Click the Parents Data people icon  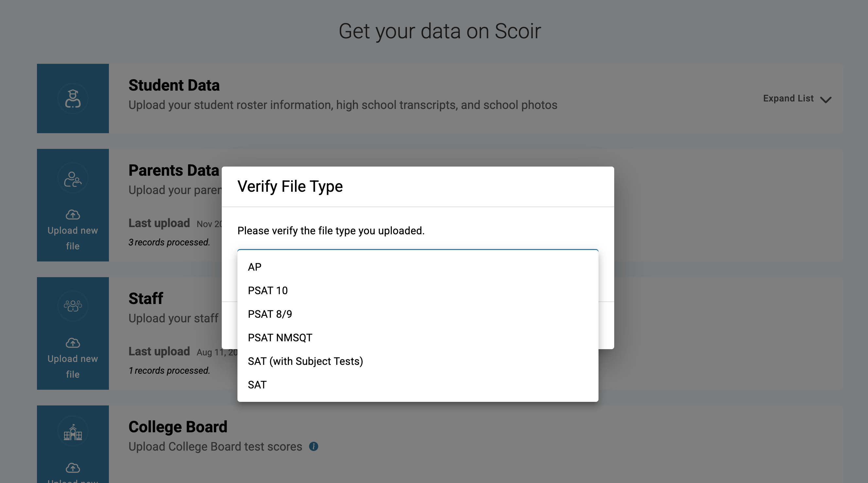[x=73, y=179]
